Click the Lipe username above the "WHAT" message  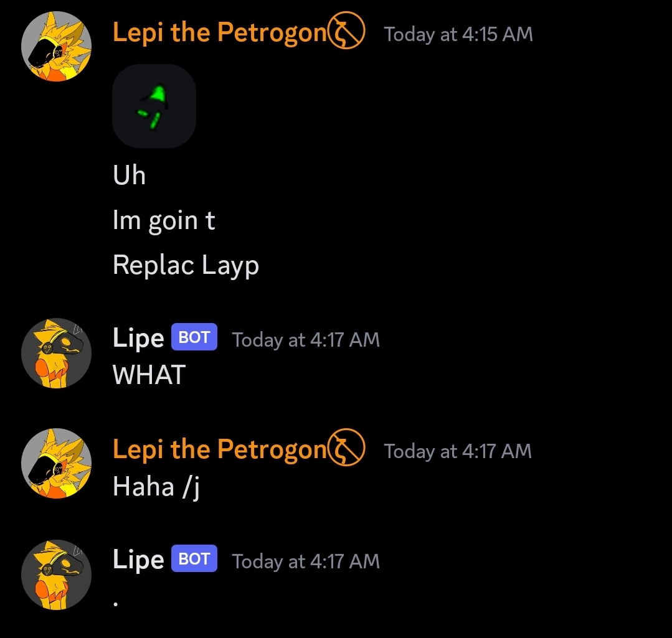click(x=138, y=339)
